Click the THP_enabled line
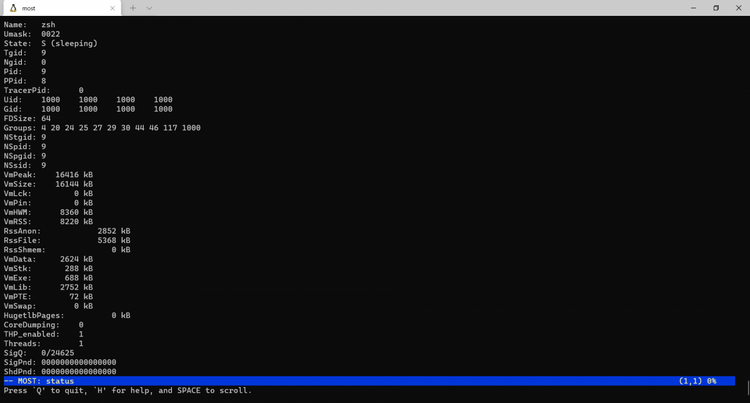 point(44,334)
